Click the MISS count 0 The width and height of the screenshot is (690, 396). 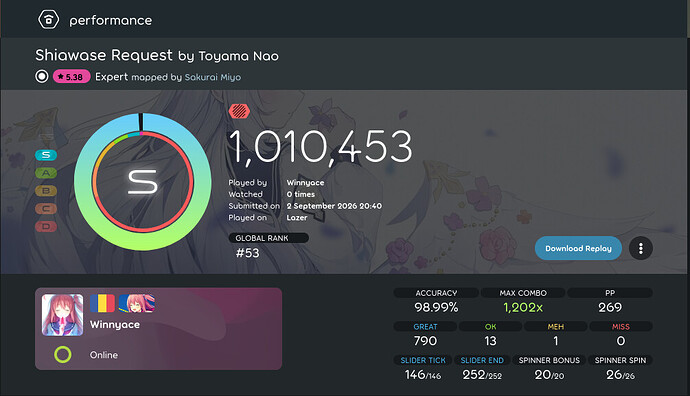pyautogui.click(x=621, y=341)
